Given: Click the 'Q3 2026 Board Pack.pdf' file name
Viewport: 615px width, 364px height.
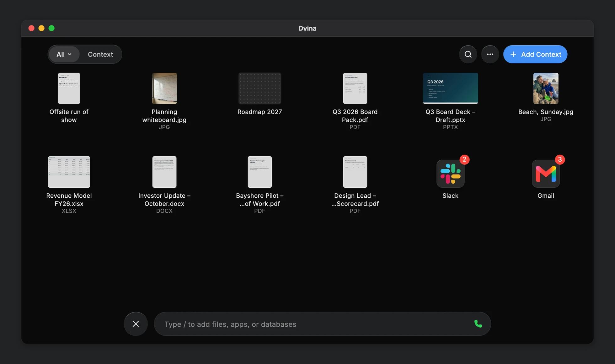Looking at the screenshot, I should (355, 116).
